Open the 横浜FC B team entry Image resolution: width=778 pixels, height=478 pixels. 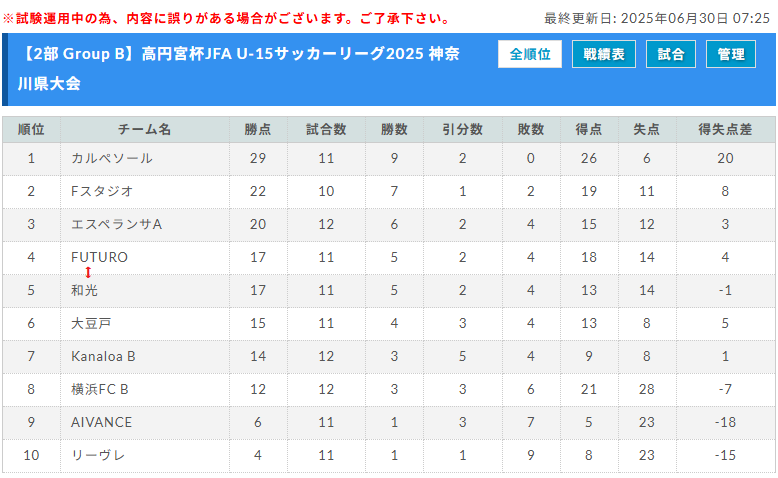point(100,389)
